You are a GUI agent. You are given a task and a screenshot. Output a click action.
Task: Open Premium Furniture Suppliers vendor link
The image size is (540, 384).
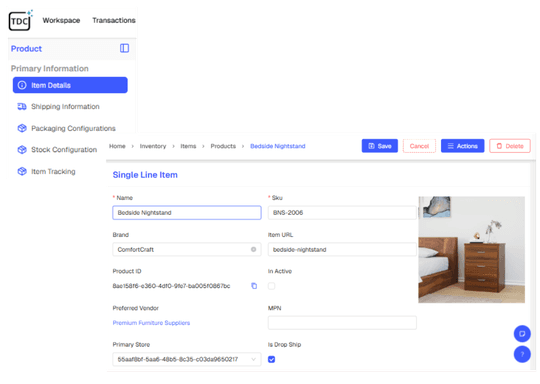click(151, 323)
